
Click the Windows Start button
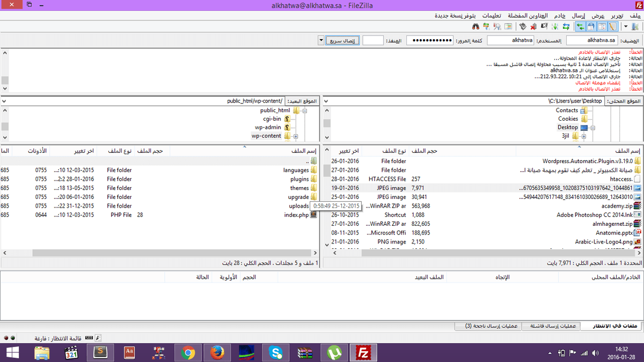pyautogui.click(x=13, y=352)
